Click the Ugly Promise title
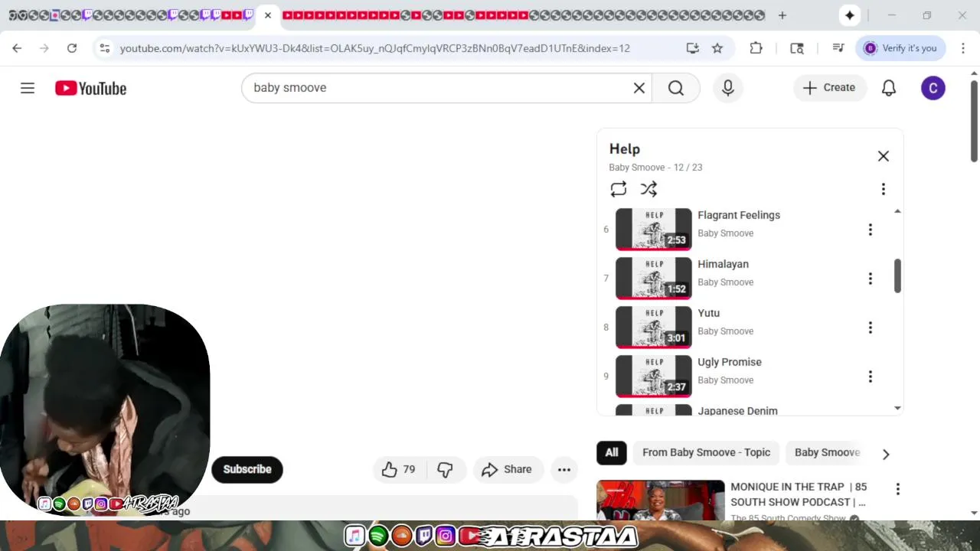Image resolution: width=980 pixels, height=551 pixels. (730, 362)
